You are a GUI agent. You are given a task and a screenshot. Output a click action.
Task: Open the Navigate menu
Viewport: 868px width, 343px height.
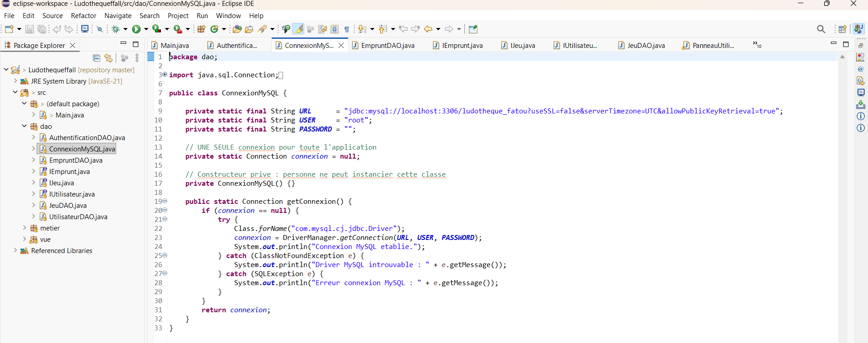(x=118, y=15)
